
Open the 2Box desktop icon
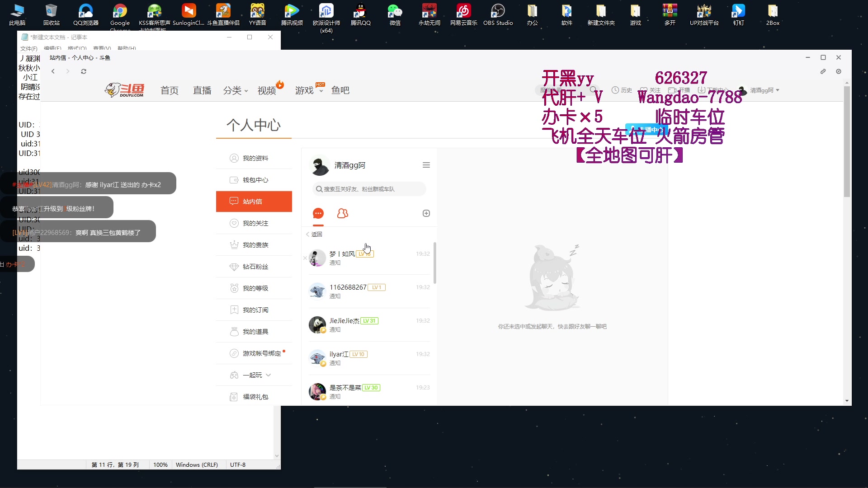(773, 14)
